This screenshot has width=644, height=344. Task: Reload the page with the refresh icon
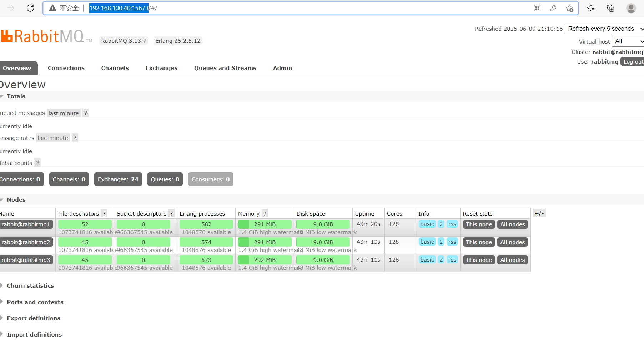click(x=30, y=8)
